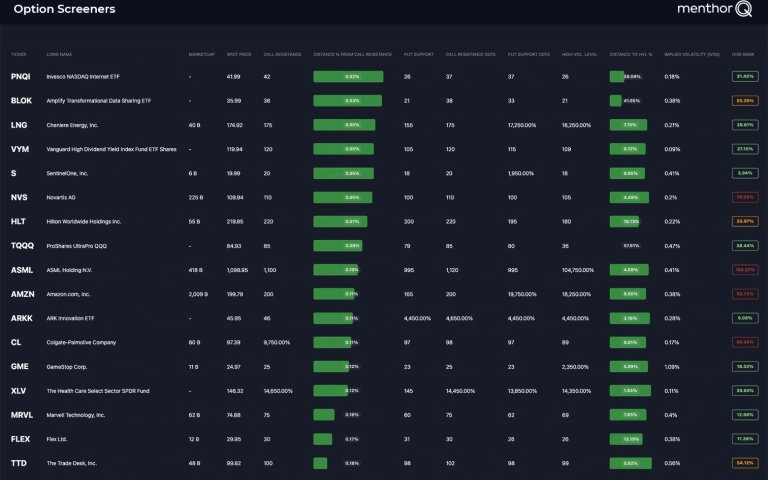Select the GME ticker
This screenshot has width=768, height=480.
pyautogui.click(x=20, y=366)
